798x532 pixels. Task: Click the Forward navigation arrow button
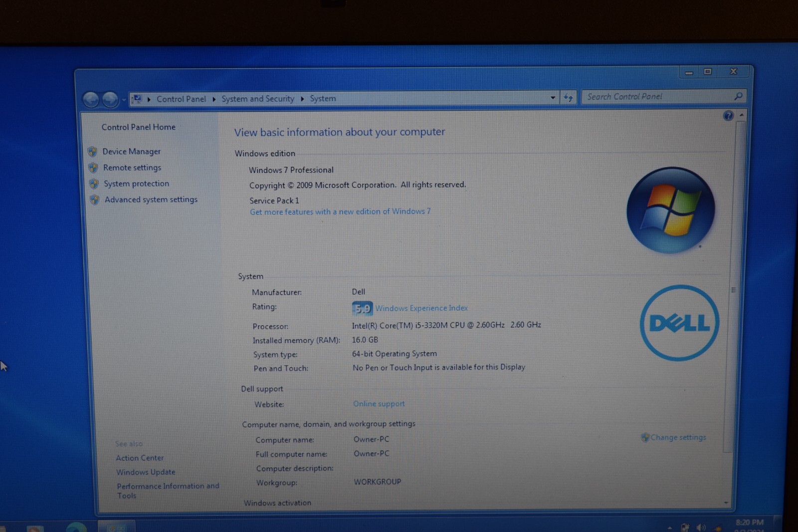point(110,100)
